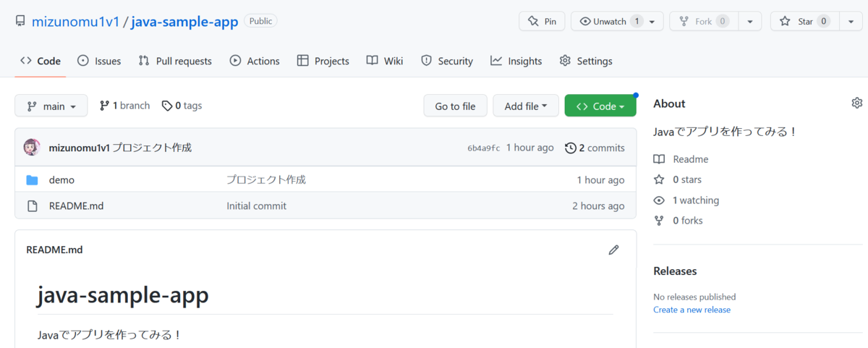This screenshot has height=348, width=868.
Task: Click the mizunomu1v1 avatar in commit row
Action: [x=32, y=148]
